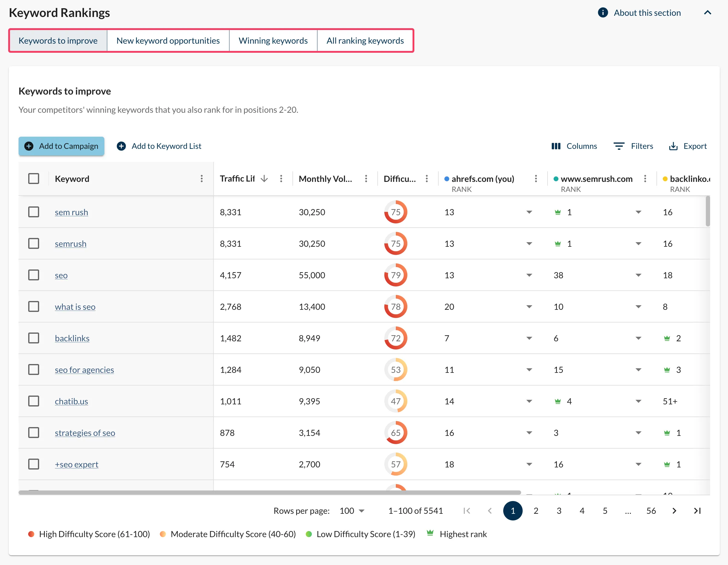The image size is (728, 565).
Task: Click the vertical table scrollbar
Action: (708, 211)
